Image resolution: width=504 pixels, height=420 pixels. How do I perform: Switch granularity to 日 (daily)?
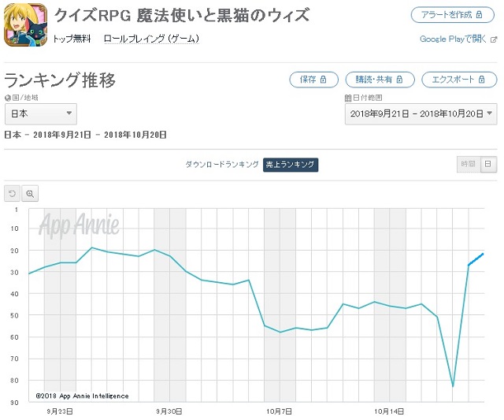click(x=488, y=164)
